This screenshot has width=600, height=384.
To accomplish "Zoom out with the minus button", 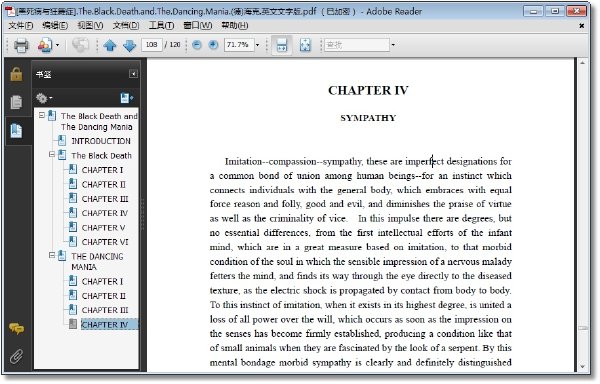I will point(197,45).
